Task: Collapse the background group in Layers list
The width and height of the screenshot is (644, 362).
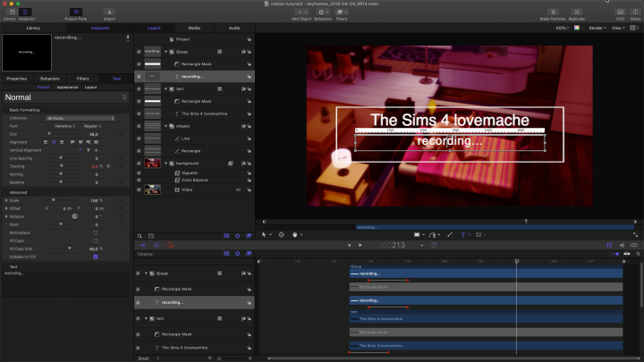Action: coord(166,164)
